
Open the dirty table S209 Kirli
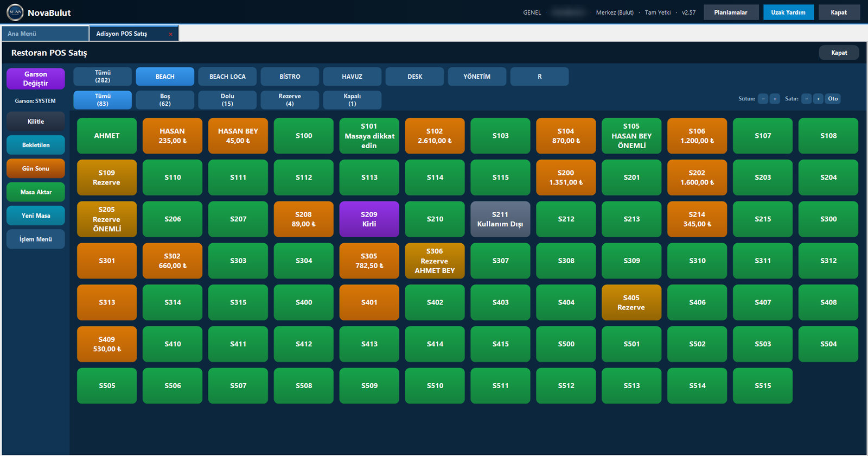coord(369,219)
